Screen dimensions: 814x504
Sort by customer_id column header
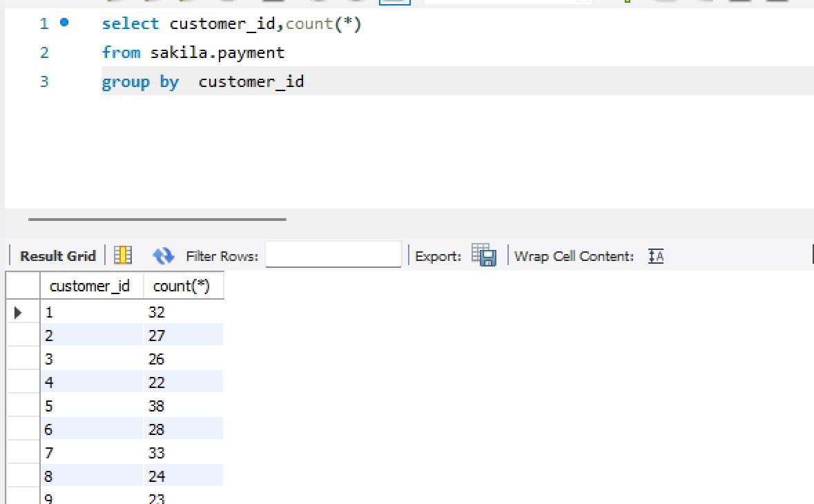[90, 286]
